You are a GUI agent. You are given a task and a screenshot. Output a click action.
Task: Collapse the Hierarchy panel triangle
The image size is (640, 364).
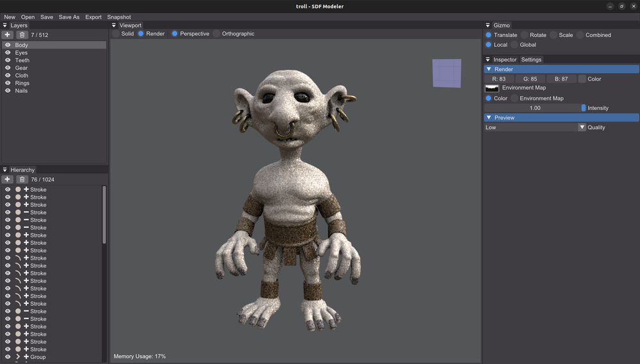[5, 170]
